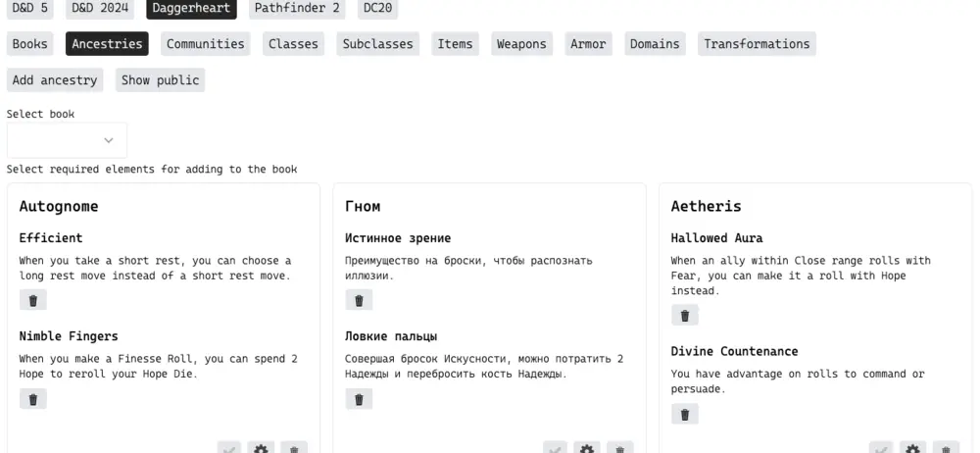Screen dimensions: 980x453
Task: Open the Select book dropdown
Action: pyautogui.click(x=67, y=140)
